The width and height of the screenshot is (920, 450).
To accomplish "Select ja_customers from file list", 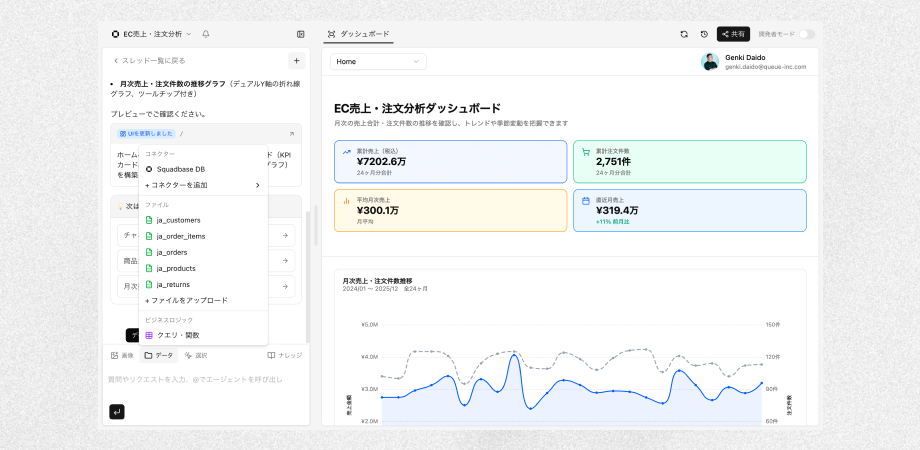I will (203, 220).
